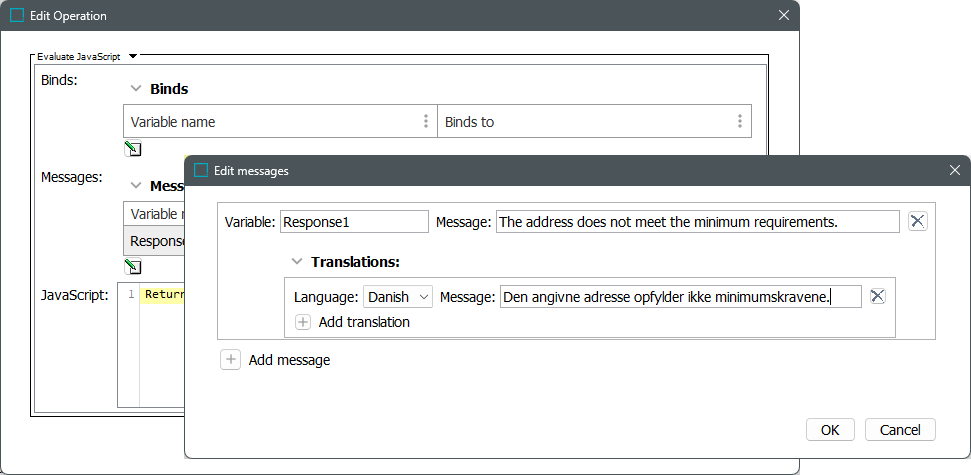971x475 pixels.
Task: Close the Edit Operation window
Action: 783,16
